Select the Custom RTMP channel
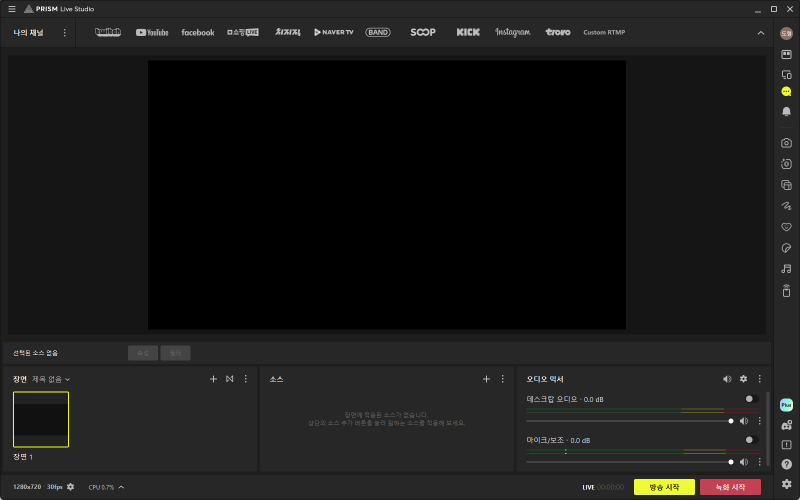Image resolution: width=800 pixels, height=500 pixels. coord(604,32)
